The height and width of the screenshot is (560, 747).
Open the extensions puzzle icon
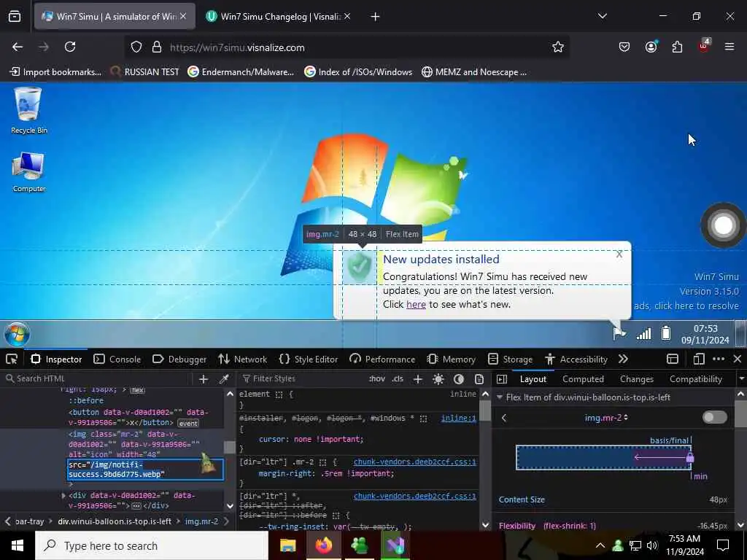click(x=677, y=47)
